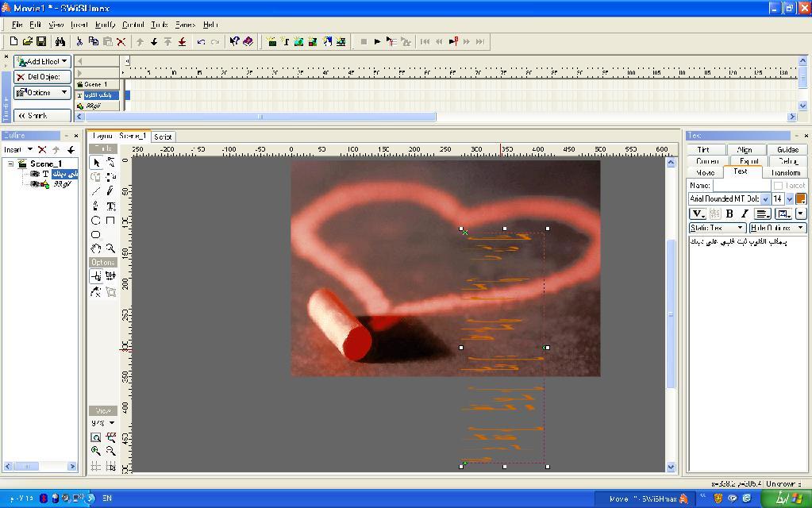Pick the Text tool in the toolbox
This screenshot has height=508, width=812.
[x=110, y=206]
